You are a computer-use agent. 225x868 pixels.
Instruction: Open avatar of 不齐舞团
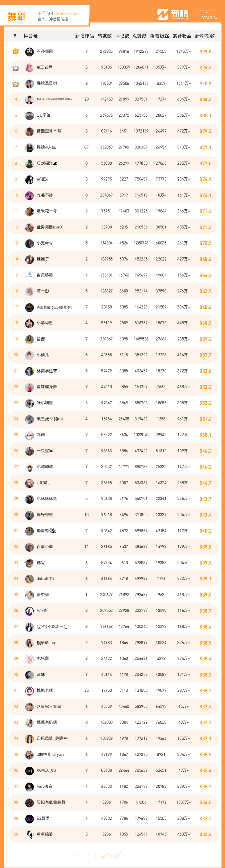tap(29, 52)
